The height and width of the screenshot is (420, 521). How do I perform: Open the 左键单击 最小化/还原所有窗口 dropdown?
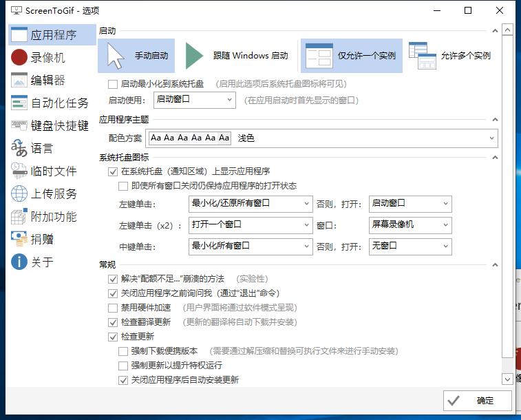pyautogui.click(x=251, y=204)
